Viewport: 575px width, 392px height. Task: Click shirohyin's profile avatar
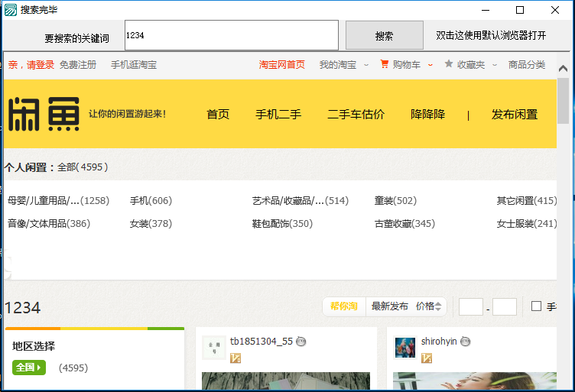(x=404, y=348)
